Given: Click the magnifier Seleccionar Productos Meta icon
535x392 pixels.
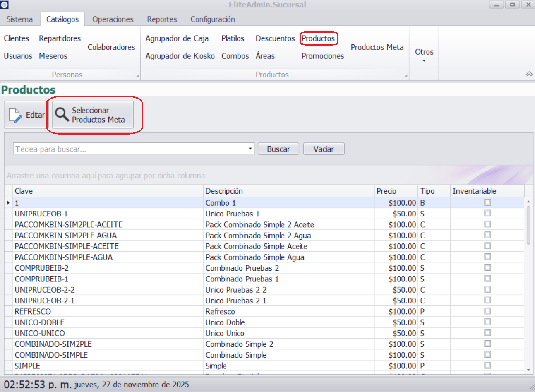Looking at the screenshot, I should tap(62, 115).
